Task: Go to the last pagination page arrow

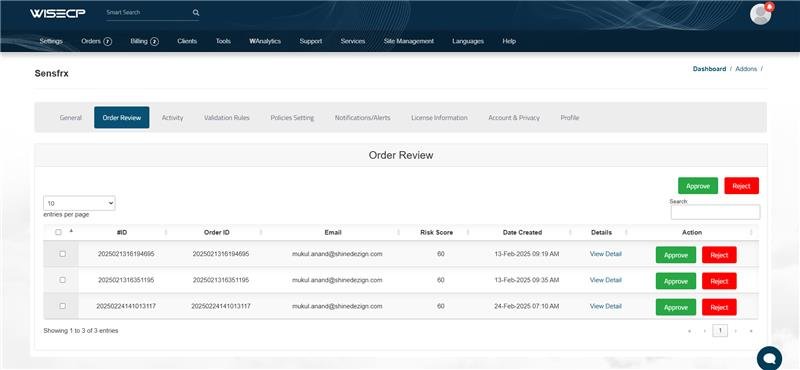Action: click(x=751, y=331)
